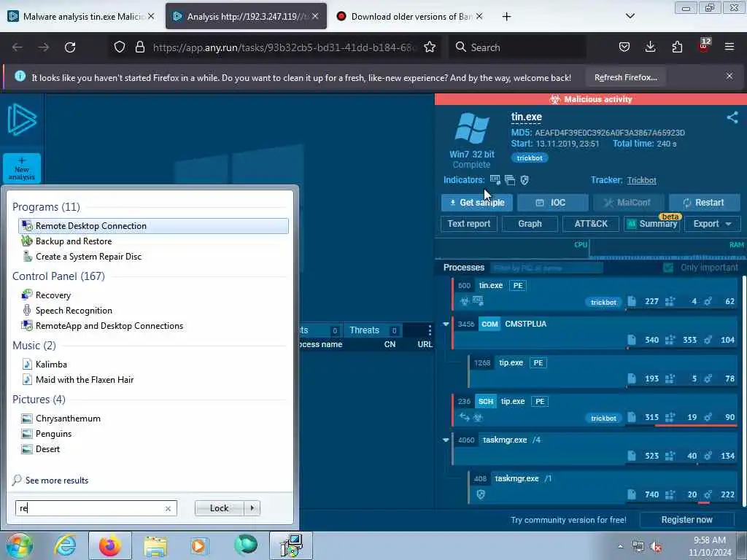Click the muted volume tray icon
This screenshot has height=560, width=747.
pos(656,547)
